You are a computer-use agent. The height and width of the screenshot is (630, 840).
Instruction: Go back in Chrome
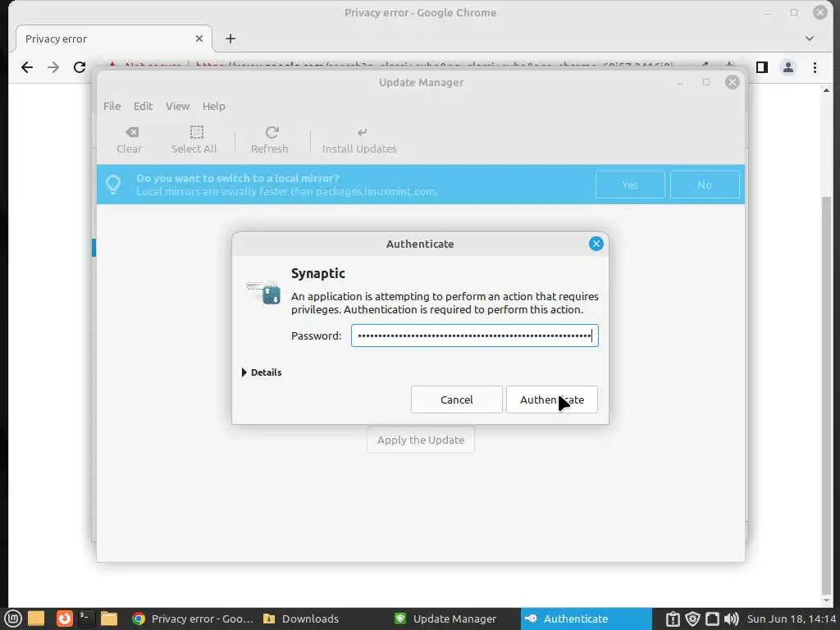(x=27, y=67)
